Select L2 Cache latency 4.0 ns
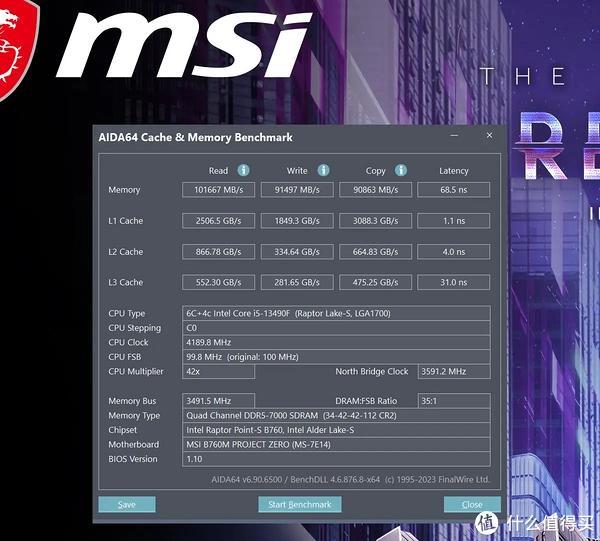The height and width of the screenshot is (541, 600). [453, 252]
